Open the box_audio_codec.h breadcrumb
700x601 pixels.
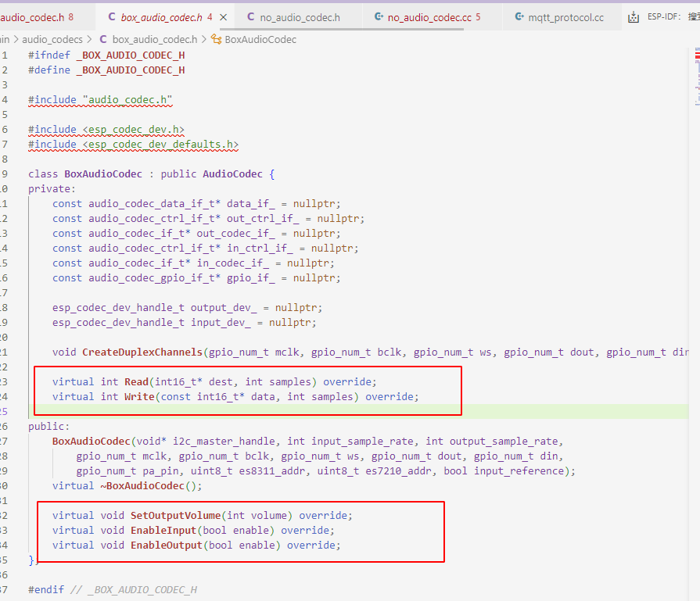coord(154,39)
